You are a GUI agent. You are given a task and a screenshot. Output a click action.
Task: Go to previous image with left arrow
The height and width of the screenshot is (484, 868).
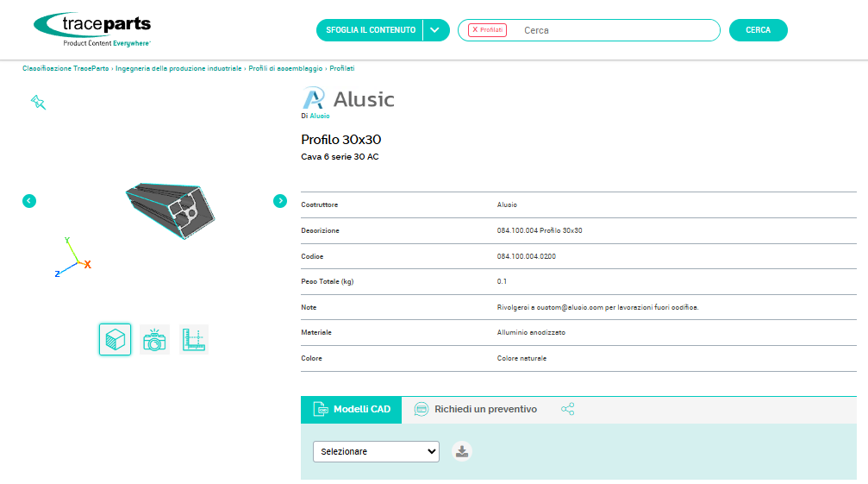click(x=29, y=201)
